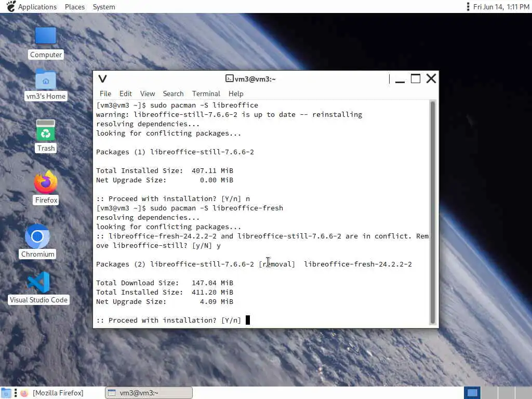Click the 'Total Download Size: 147.04 MiB' line
Screen dimensions: 532x399
pyautogui.click(x=165, y=283)
